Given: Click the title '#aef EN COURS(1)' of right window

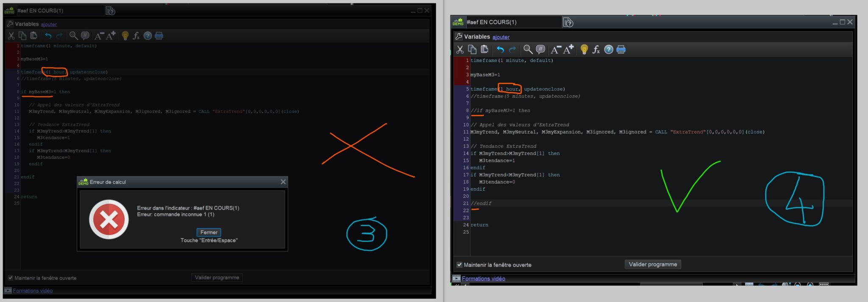Looking at the screenshot, I should coord(491,22).
